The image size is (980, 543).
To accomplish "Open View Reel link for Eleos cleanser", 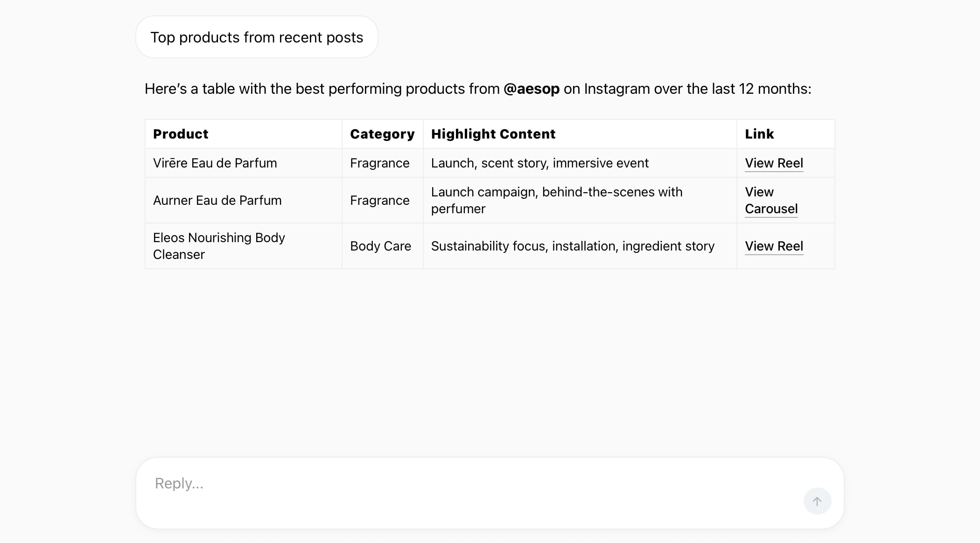I will (x=774, y=246).
